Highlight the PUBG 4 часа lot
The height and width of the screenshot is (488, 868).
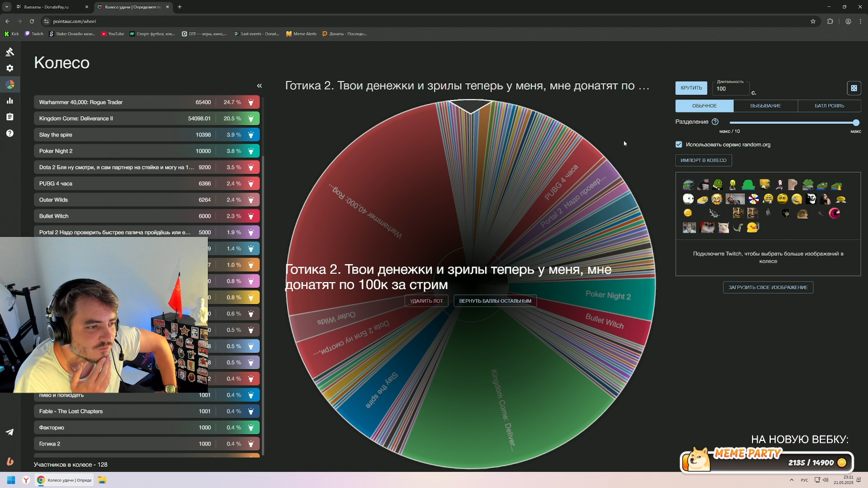tap(251, 183)
